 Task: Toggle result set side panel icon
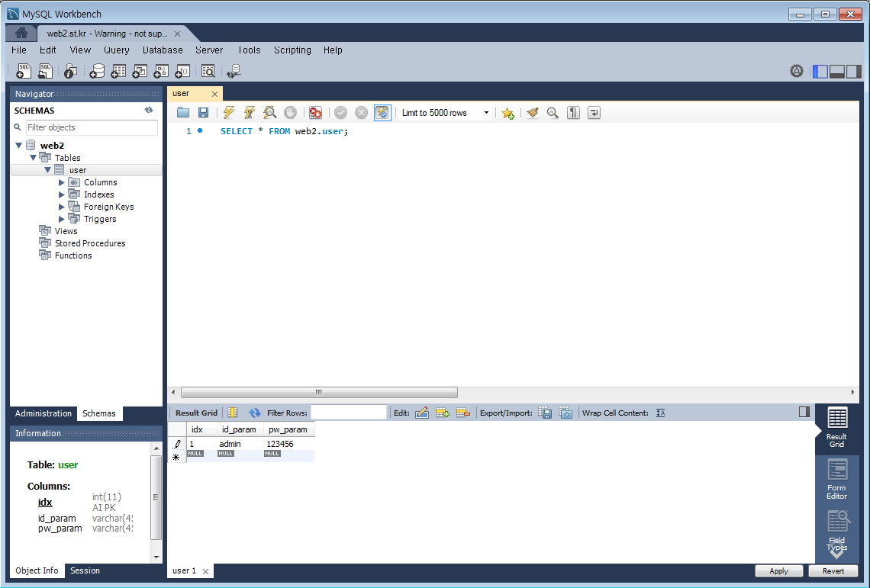coord(804,412)
